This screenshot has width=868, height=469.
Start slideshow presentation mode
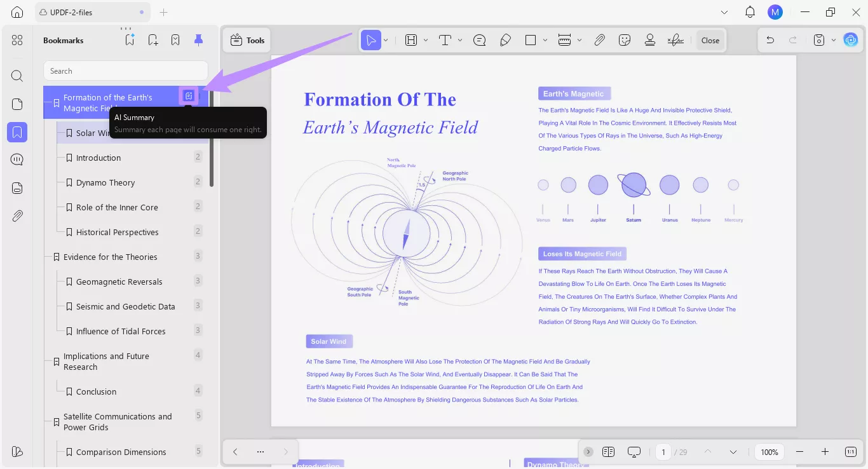point(634,452)
